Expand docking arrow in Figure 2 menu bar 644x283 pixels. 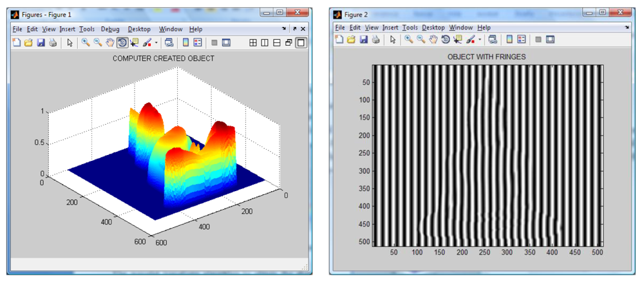626,28
